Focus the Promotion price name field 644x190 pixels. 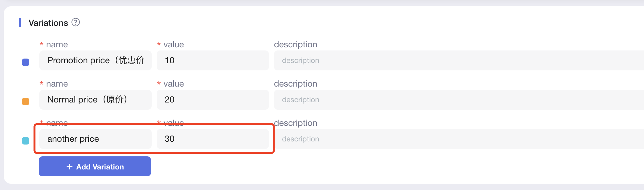pos(95,60)
